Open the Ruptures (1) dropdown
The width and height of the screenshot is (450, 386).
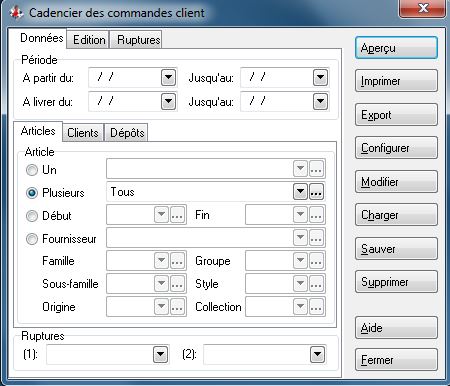(x=160, y=354)
